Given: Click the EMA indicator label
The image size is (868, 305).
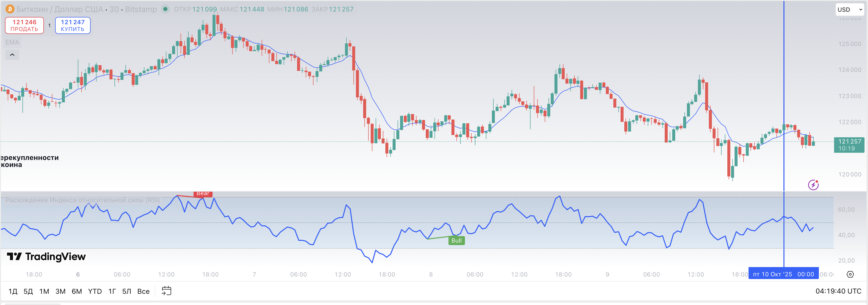Looking at the screenshot, I should click(12, 42).
